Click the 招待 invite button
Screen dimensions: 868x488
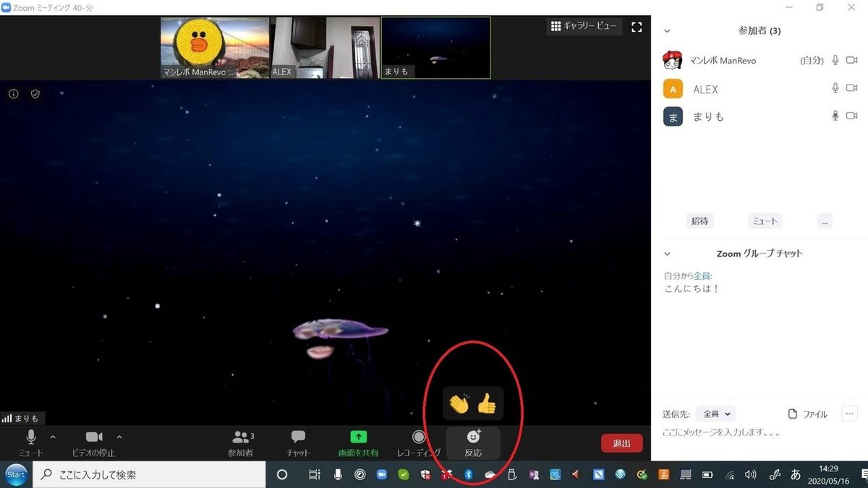click(x=700, y=221)
